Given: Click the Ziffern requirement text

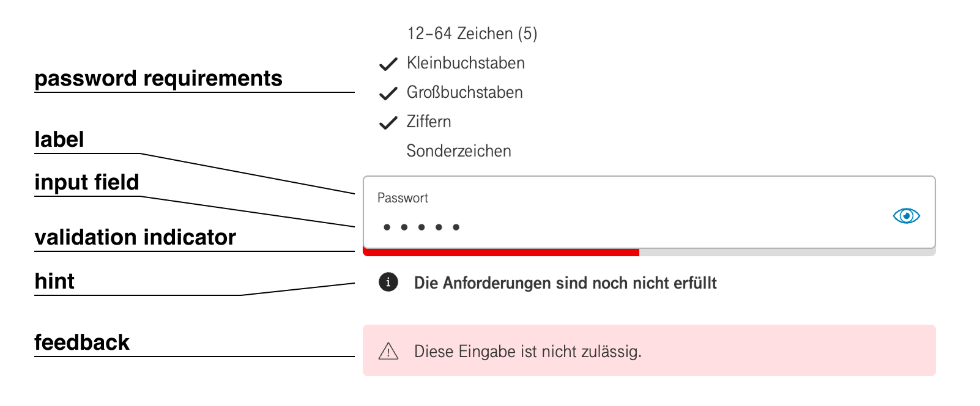Looking at the screenshot, I should click(x=429, y=122).
